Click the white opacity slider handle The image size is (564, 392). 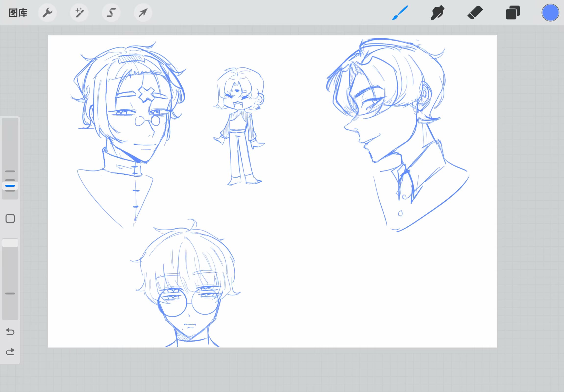[10, 243]
